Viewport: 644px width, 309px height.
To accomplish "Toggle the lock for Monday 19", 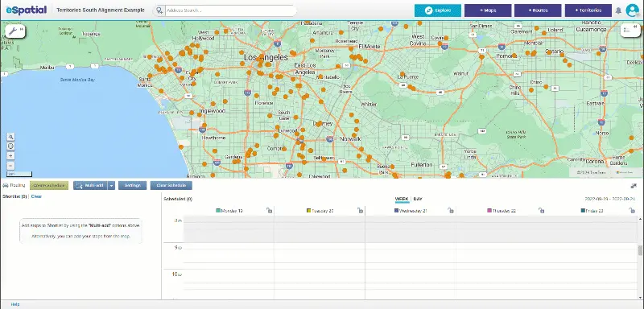I will click(x=269, y=211).
